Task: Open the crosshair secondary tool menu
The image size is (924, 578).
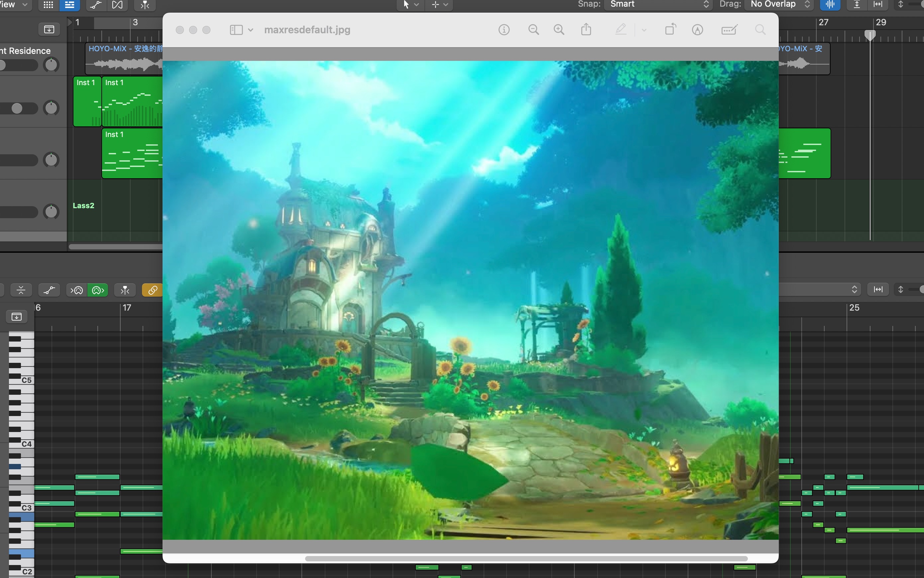Action: point(439,5)
